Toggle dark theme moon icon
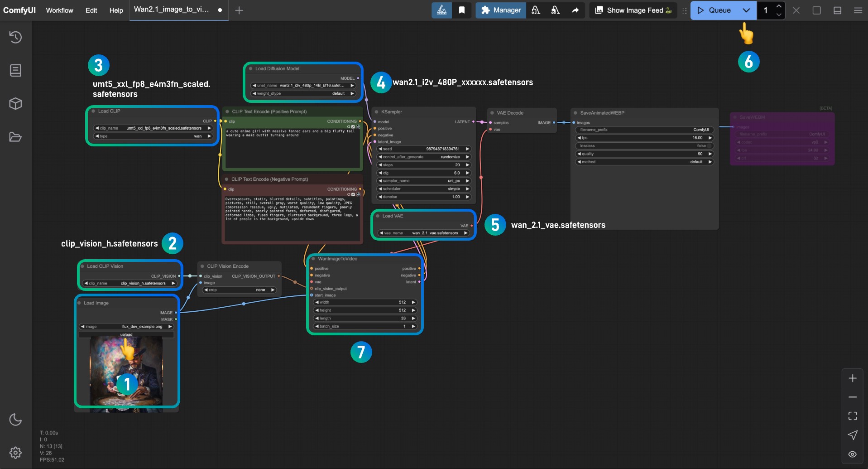The image size is (868, 469). point(15,420)
